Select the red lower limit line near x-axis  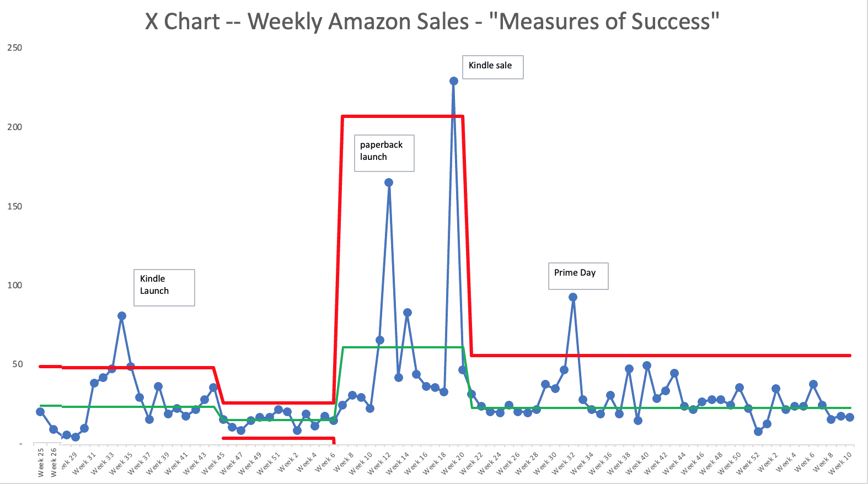278,439
